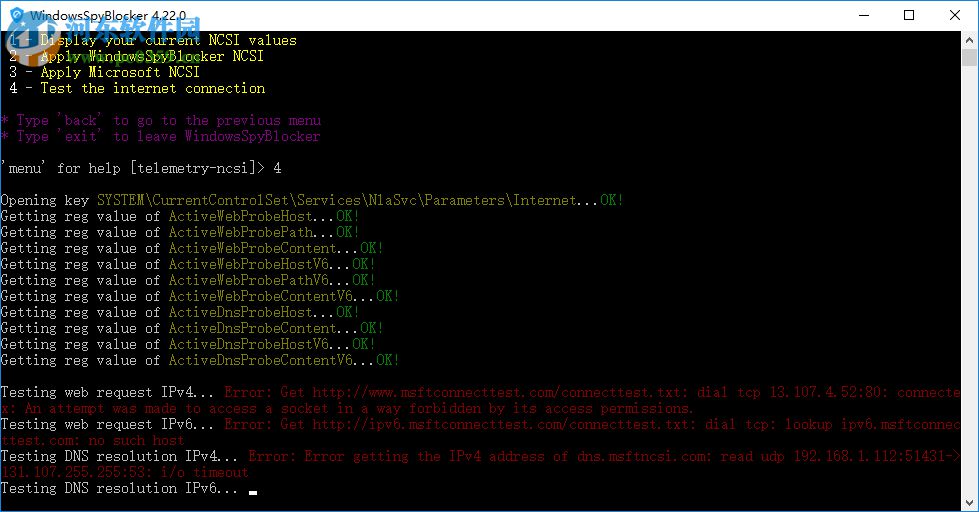Click 'forbidden by its access permissions' error line

tap(347, 408)
